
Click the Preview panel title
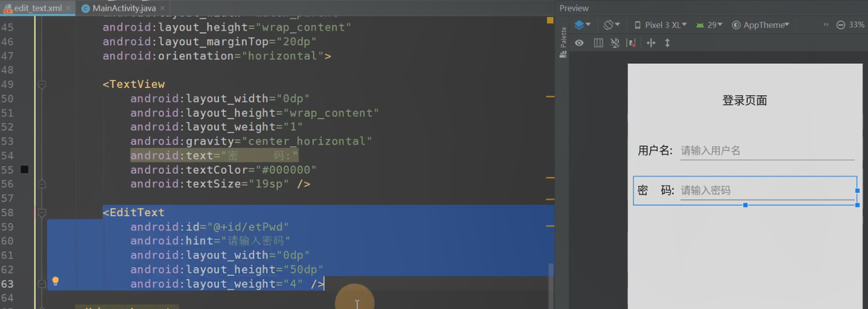click(x=574, y=8)
